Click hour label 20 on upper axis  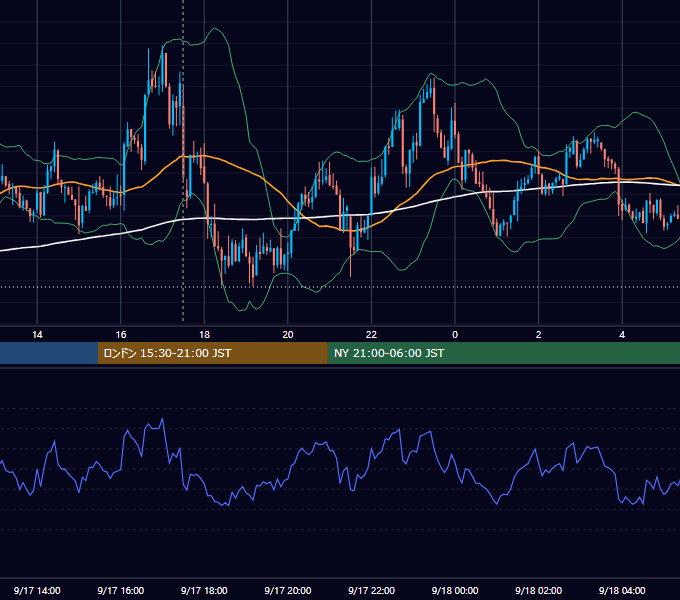coord(288,335)
